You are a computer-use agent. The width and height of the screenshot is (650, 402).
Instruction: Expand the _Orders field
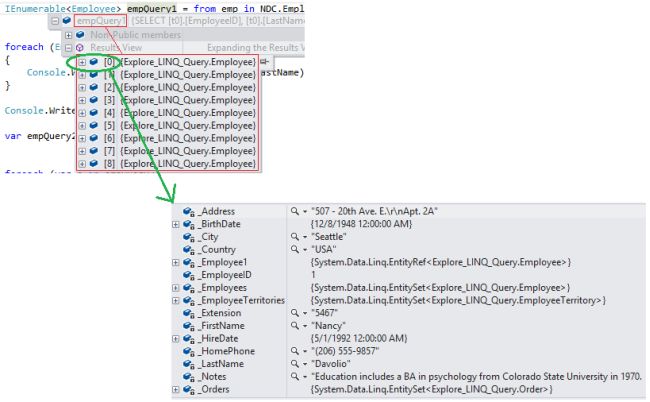[175, 390]
